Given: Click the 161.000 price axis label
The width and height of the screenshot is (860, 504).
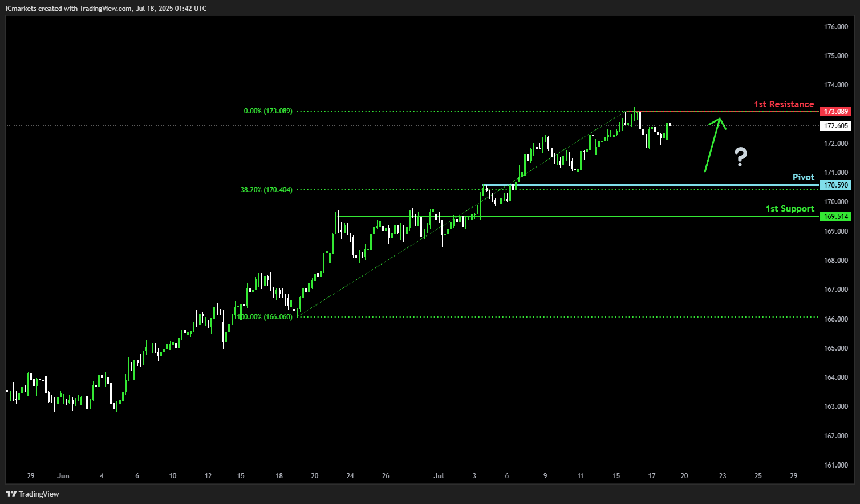Looking at the screenshot, I should (836, 465).
